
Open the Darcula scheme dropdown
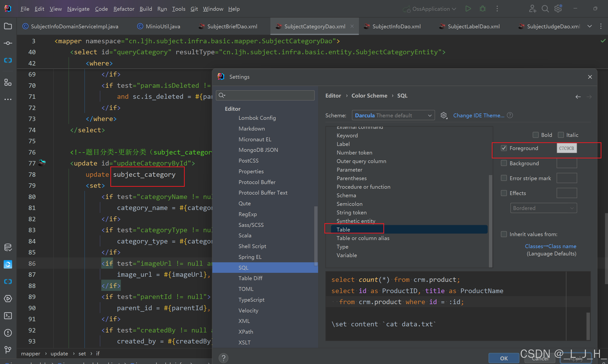[x=393, y=115]
